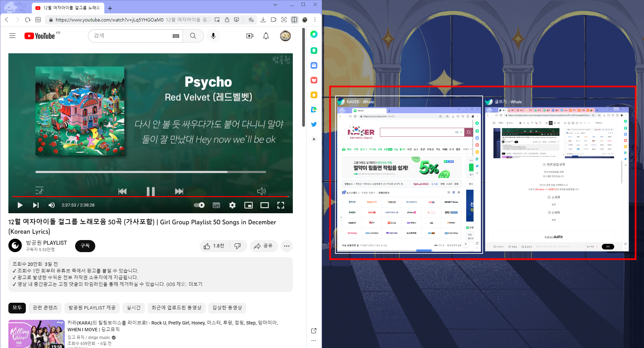This screenshot has height=348, width=644.
Task: Seek on the red video progress bar
Action: (x=150, y=196)
